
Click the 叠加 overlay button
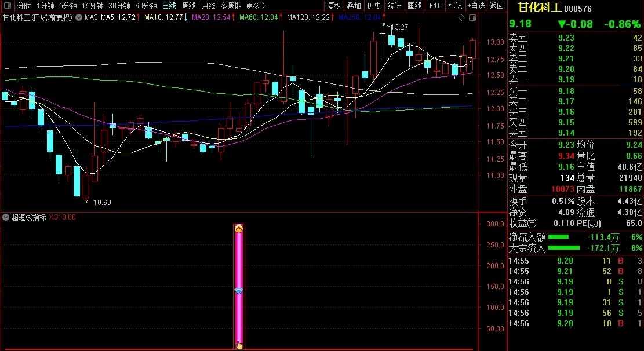(x=354, y=6)
